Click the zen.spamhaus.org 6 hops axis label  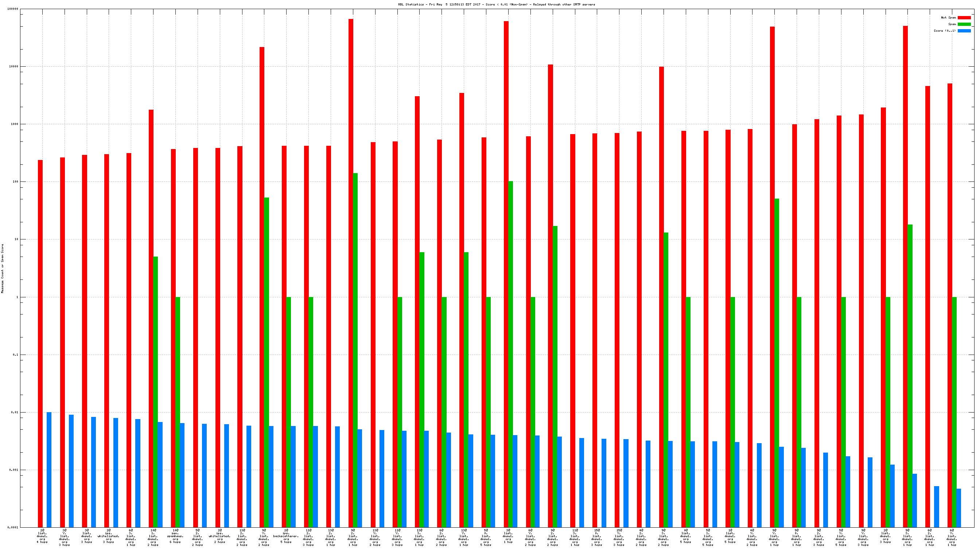point(175,536)
